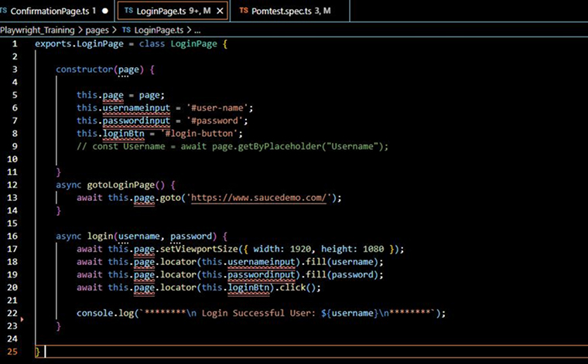
Task: Click the 'login' method name on line 16
Action: [x=100, y=236]
